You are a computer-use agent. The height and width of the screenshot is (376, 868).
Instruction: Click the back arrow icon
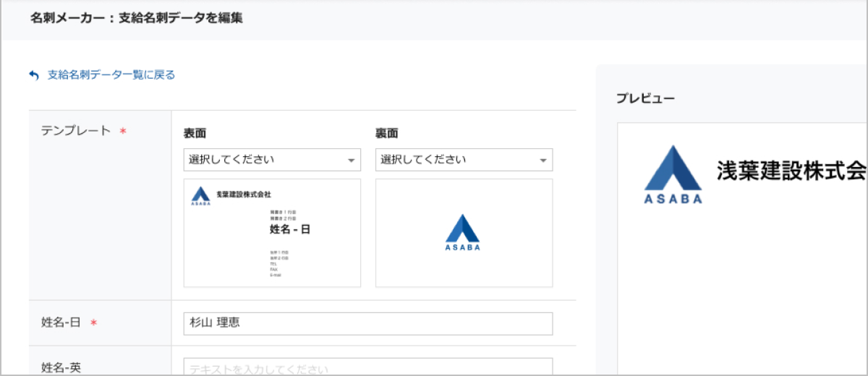34,75
